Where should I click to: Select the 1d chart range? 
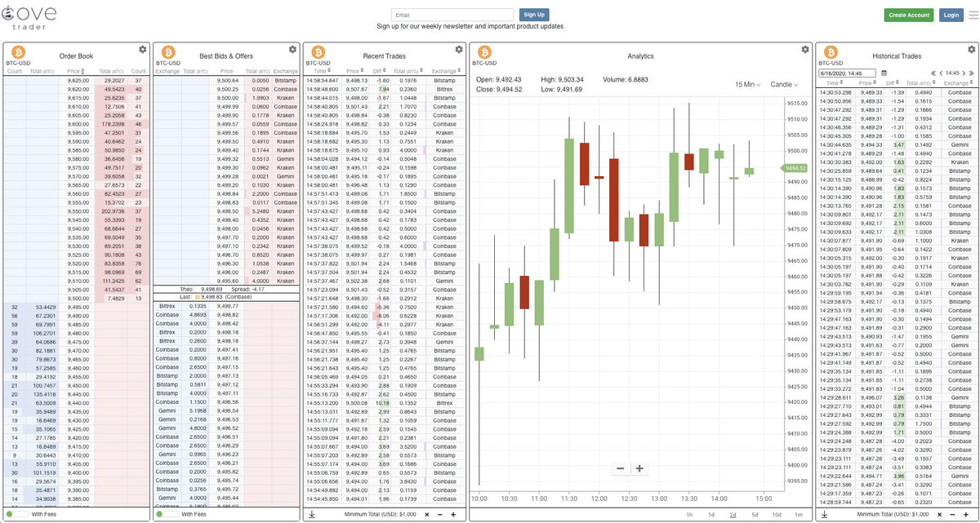coord(711,515)
